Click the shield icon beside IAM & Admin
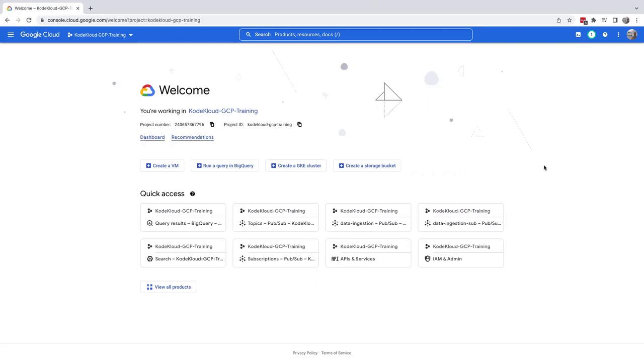Viewport: 644px width, 362px height. pyautogui.click(x=428, y=259)
